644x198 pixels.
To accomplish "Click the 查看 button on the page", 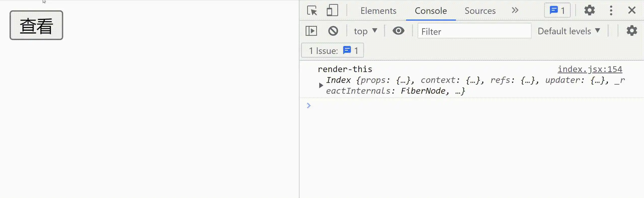I will pyautogui.click(x=36, y=25).
